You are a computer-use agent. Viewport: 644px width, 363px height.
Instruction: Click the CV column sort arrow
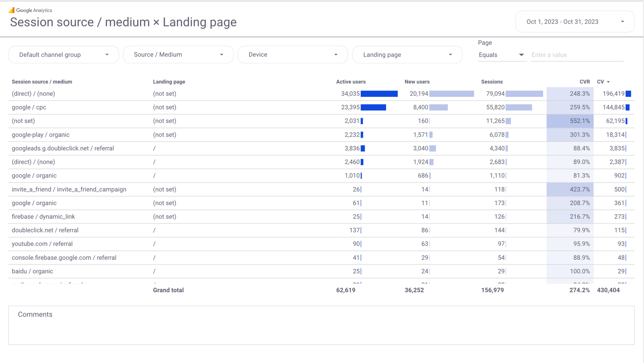(608, 82)
